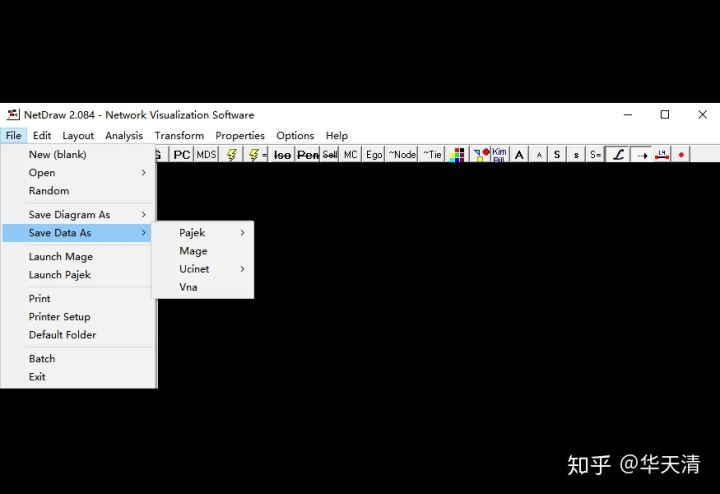Click the NetDraw app icon in title bar
Viewport: 720px width, 494px height.
tap(13, 115)
